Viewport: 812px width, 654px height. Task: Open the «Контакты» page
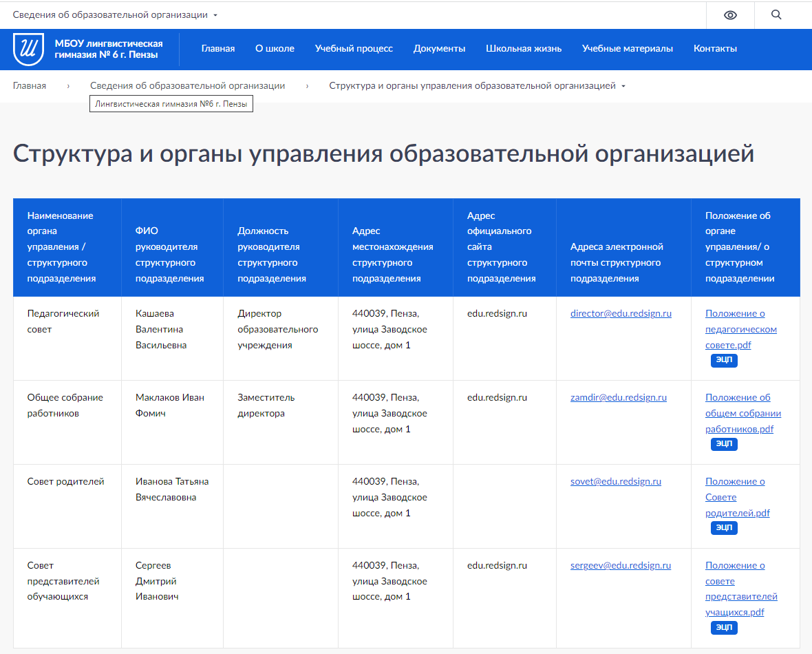pos(715,48)
